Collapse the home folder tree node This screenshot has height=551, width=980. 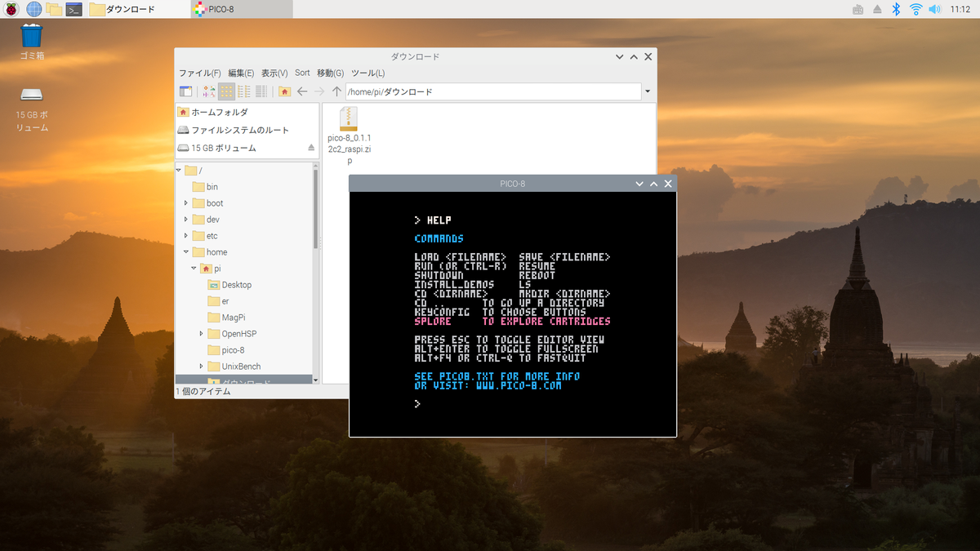186,252
